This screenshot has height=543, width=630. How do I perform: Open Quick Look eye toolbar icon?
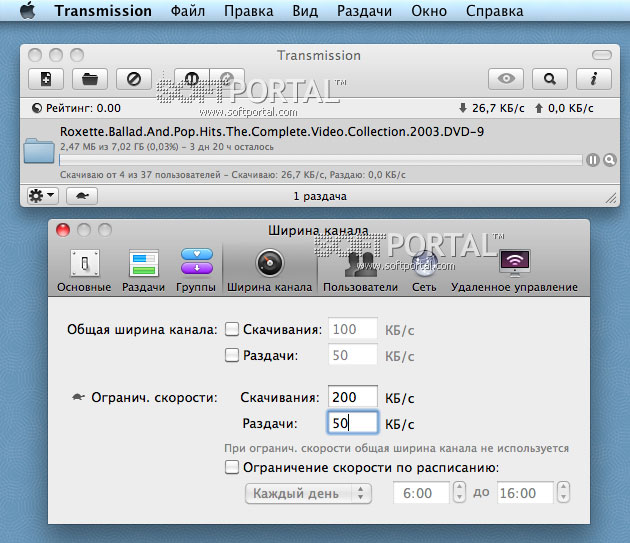click(506, 78)
